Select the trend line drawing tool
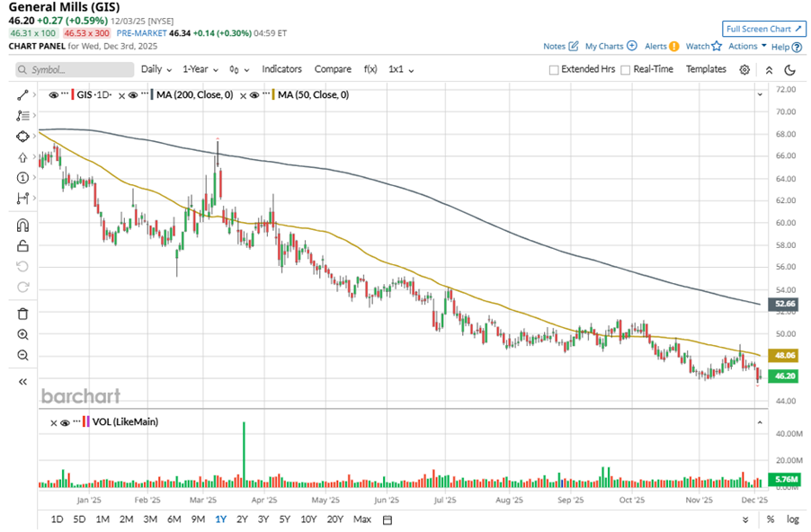The image size is (811, 532). [x=22, y=95]
